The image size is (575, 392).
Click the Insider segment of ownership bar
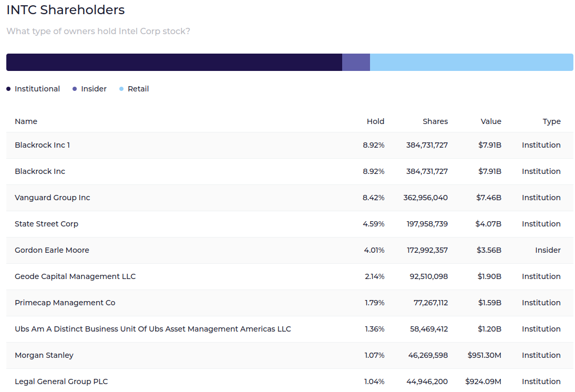click(x=356, y=63)
